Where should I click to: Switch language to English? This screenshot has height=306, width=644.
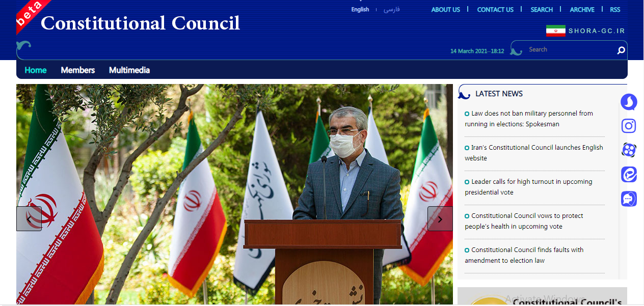tap(360, 10)
